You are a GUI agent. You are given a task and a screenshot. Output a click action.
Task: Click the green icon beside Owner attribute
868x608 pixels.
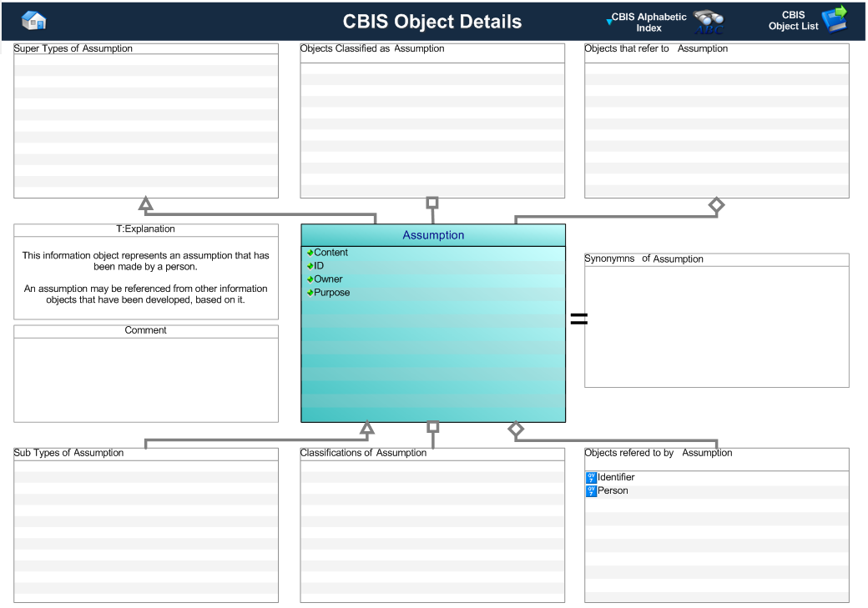pos(310,279)
